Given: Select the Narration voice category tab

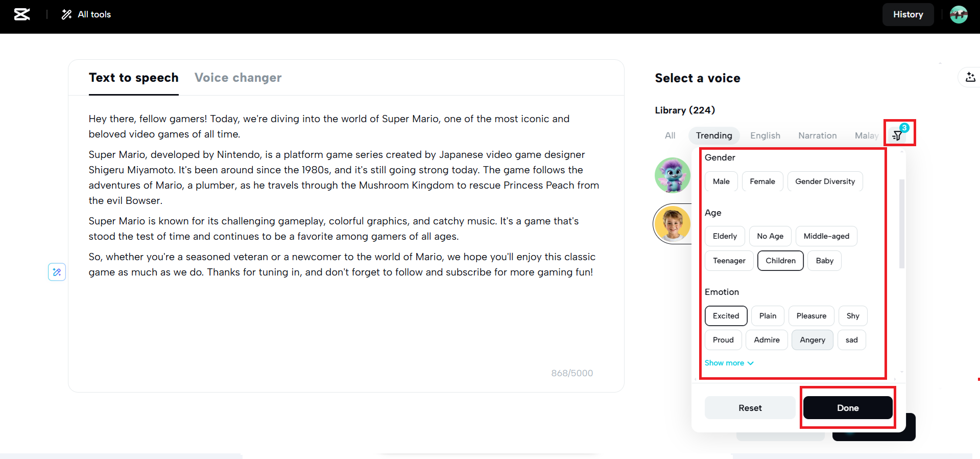Looking at the screenshot, I should click(x=818, y=135).
